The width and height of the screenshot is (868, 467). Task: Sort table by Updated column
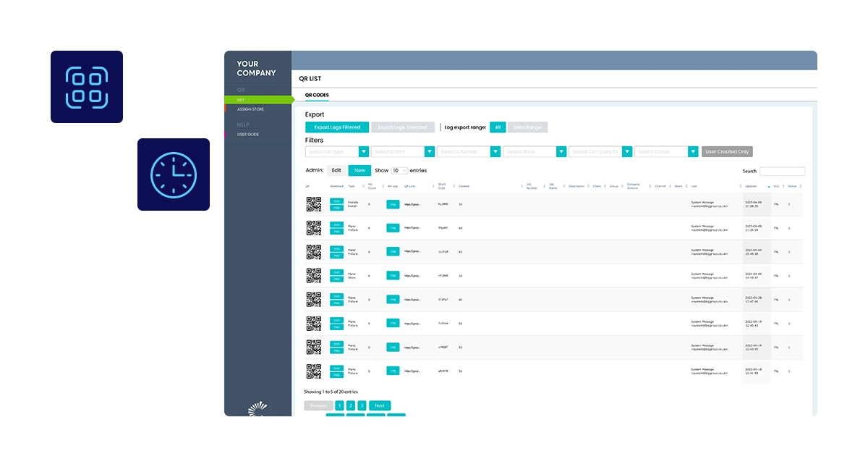(751, 186)
